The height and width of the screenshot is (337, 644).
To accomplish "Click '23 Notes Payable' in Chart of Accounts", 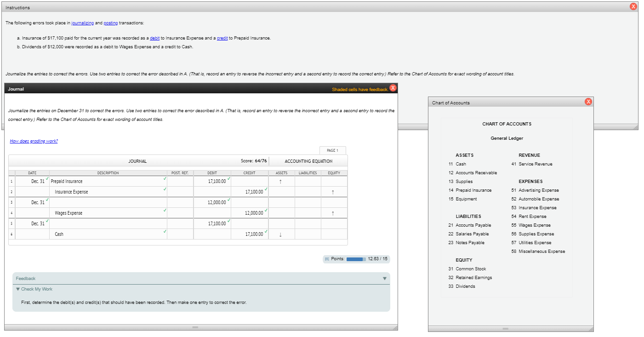I will pos(466,243).
